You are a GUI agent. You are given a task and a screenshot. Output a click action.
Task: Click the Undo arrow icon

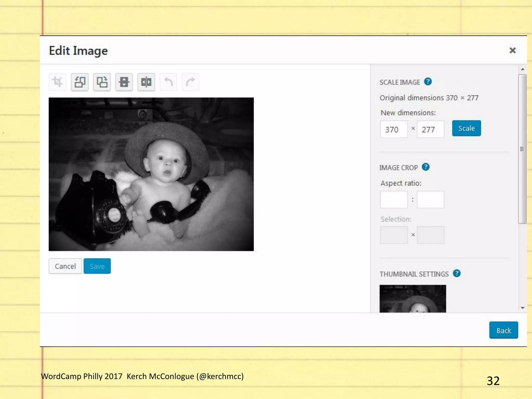coord(168,82)
